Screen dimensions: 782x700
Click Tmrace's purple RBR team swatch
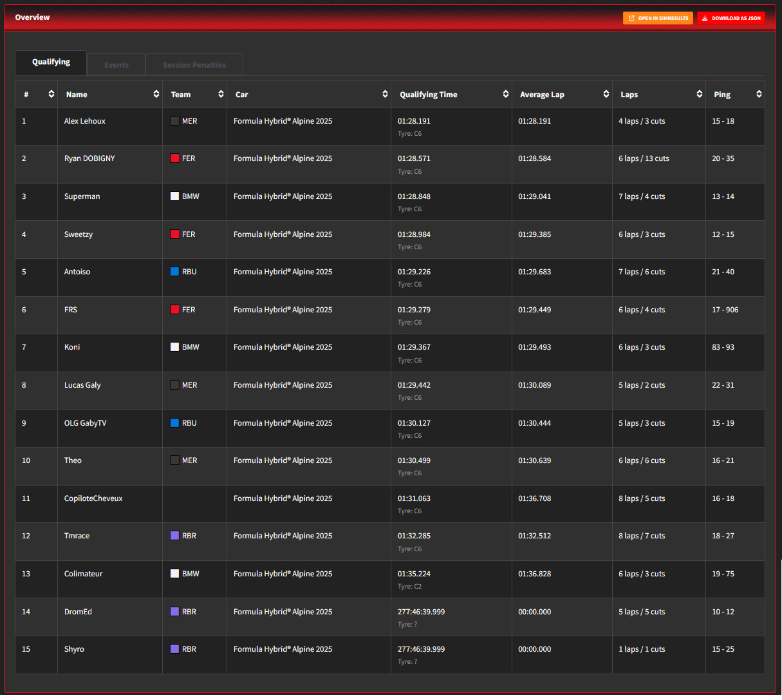(174, 536)
